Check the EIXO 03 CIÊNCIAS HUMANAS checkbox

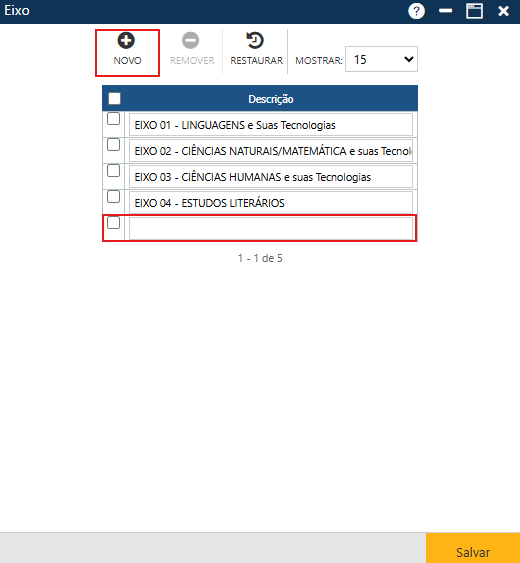(113, 171)
